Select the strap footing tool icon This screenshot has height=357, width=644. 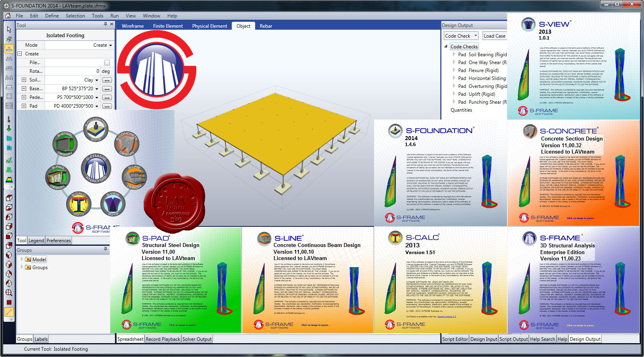coord(9,78)
